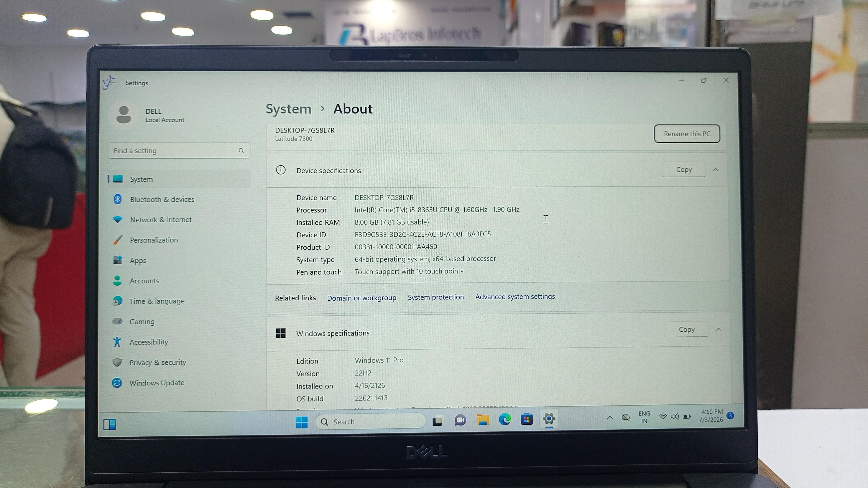Open Time & language globe icon
Viewport: 868px width, 488px height.
[117, 301]
